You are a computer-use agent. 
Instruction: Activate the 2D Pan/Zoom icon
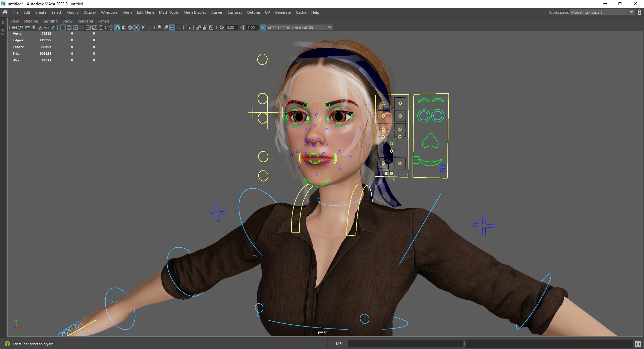pyautogui.click(x=46, y=28)
